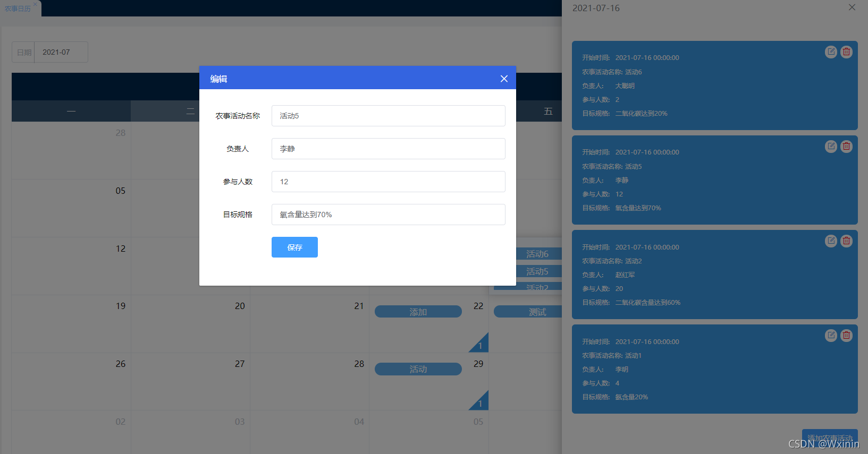Edit the 活动6 card via pencil icon

click(831, 52)
